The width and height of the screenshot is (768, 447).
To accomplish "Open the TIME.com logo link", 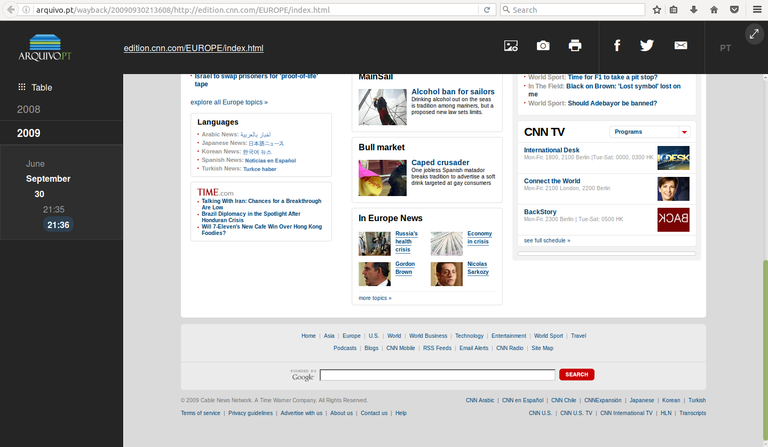I will [216, 192].
